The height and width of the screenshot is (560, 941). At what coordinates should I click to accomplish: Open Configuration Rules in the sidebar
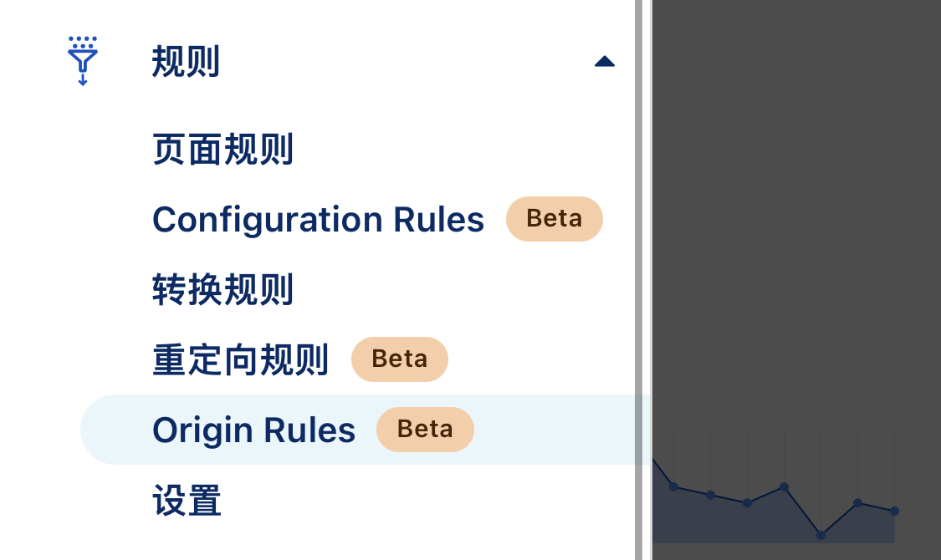click(x=318, y=220)
